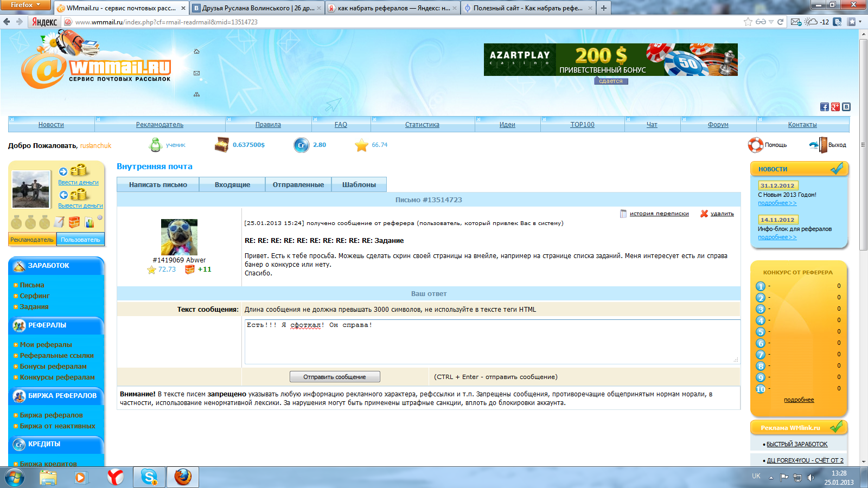868x488 pixels.
Task: Click the home icon in the site header
Action: coord(196,52)
